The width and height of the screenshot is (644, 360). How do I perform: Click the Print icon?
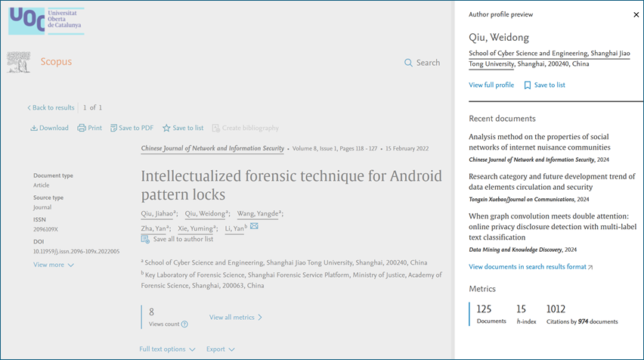click(x=82, y=129)
